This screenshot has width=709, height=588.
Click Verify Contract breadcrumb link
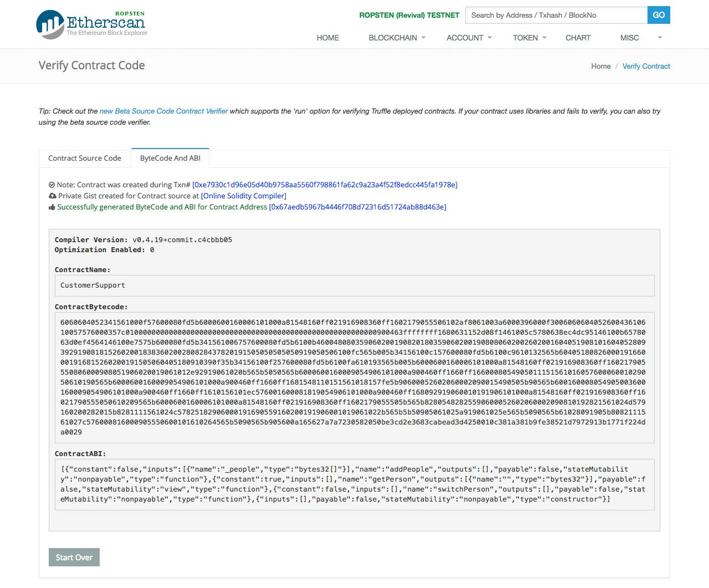click(646, 66)
